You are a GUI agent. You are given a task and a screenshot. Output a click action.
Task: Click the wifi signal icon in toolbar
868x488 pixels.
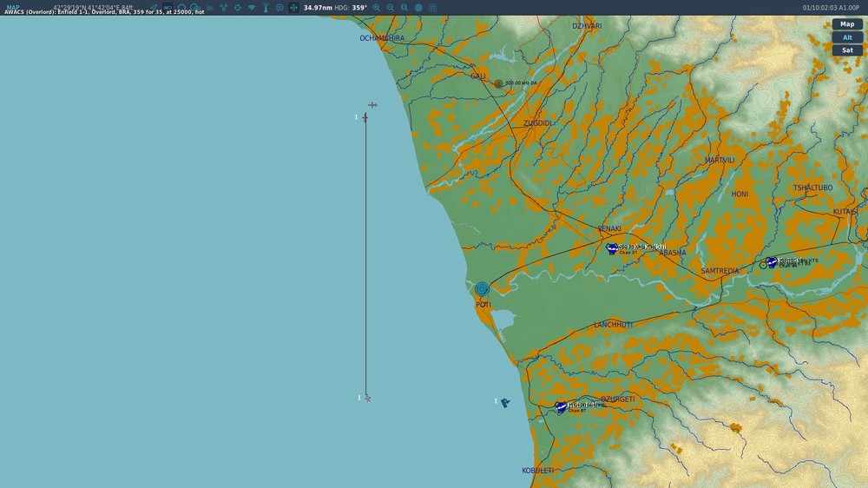pyautogui.click(x=252, y=8)
